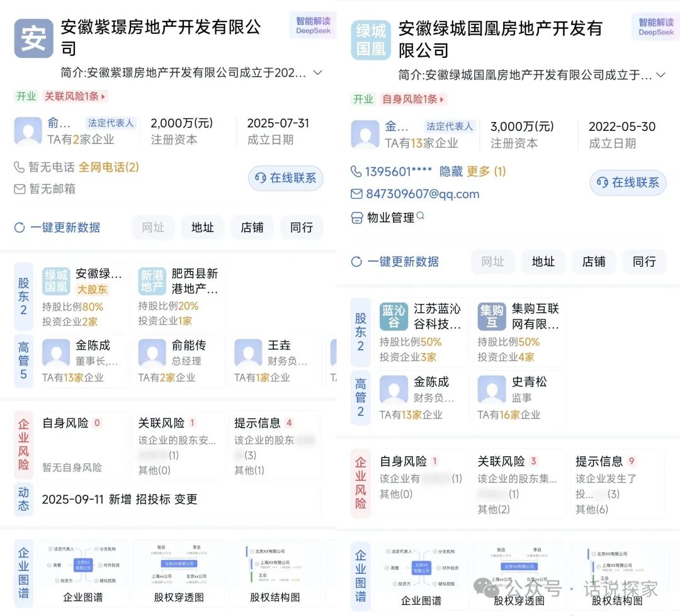Tap 在线联系 button on right panel
The height and width of the screenshot is (616, 680).
pos(628,182)
